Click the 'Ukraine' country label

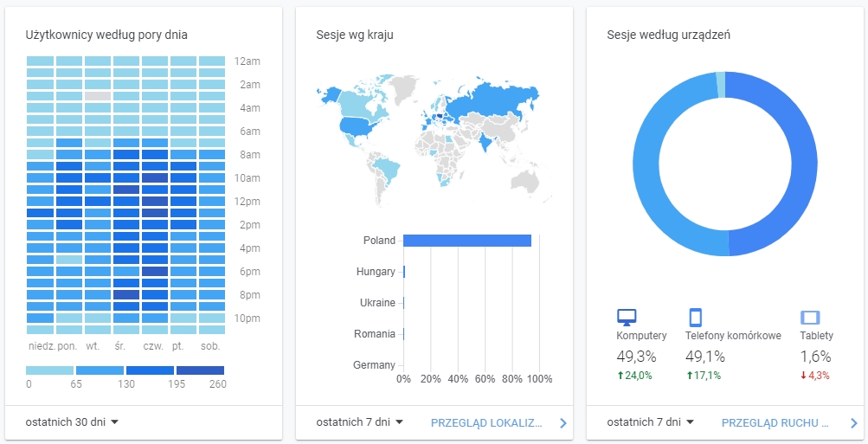(377, 303)
